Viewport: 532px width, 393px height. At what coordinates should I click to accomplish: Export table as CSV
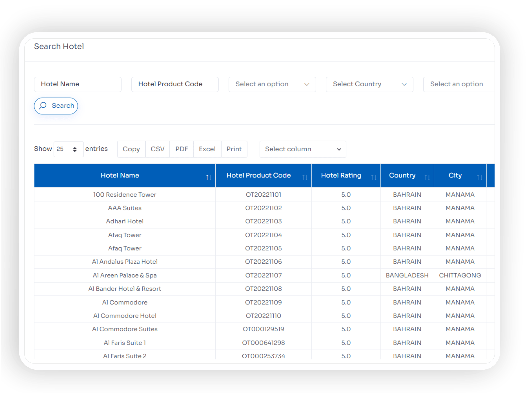158,149
